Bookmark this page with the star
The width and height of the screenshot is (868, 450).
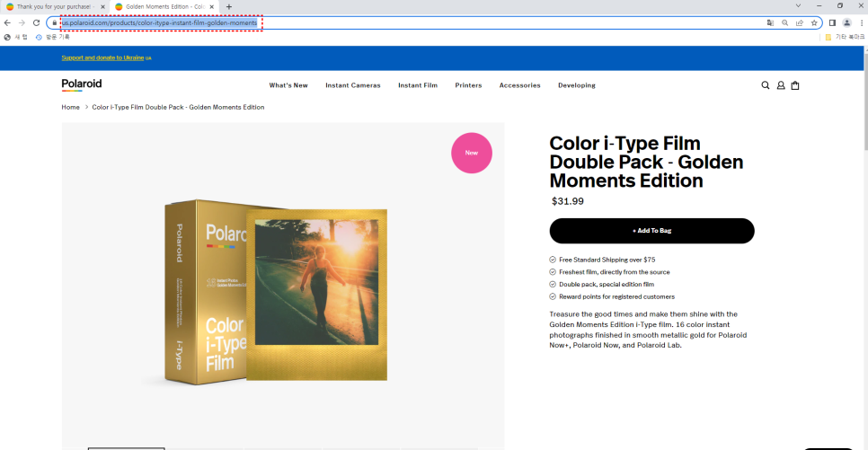tap(814, 22)
